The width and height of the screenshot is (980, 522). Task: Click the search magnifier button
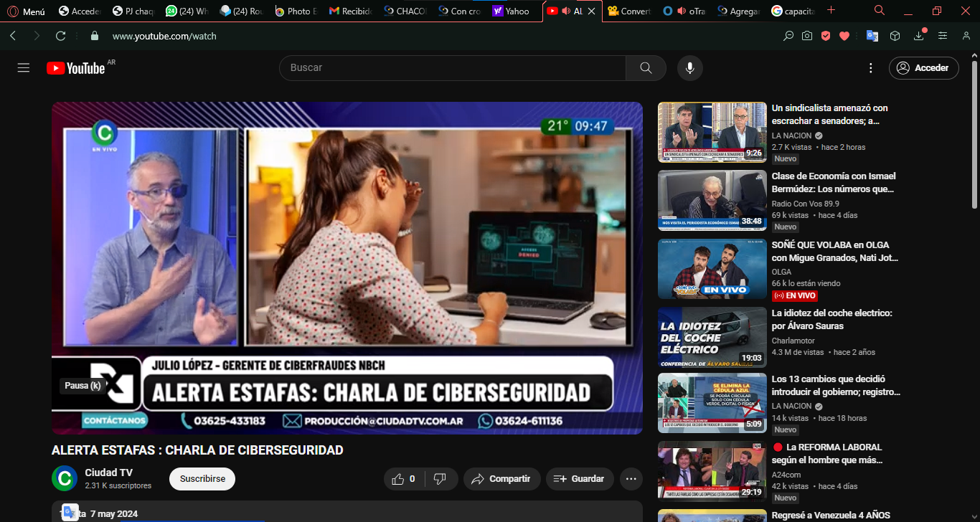tap(646, 68)
